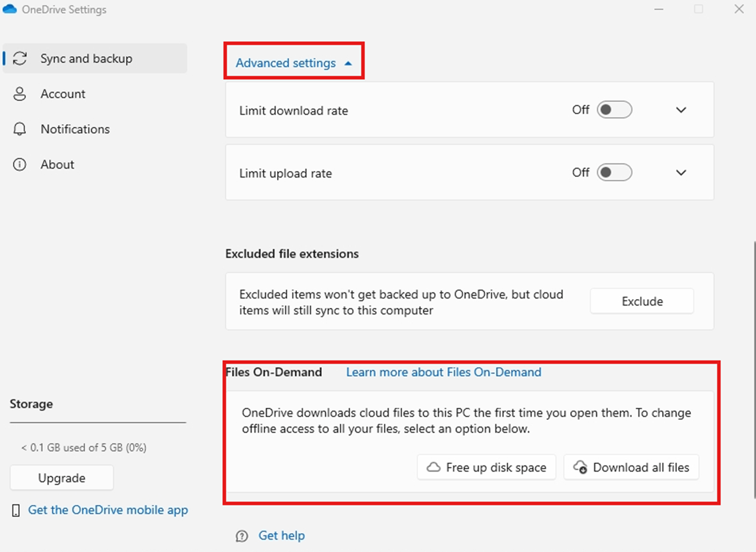The height and width of the screenshot is (552, 756).
Task: Click the Account person icon
Action: 20,94
